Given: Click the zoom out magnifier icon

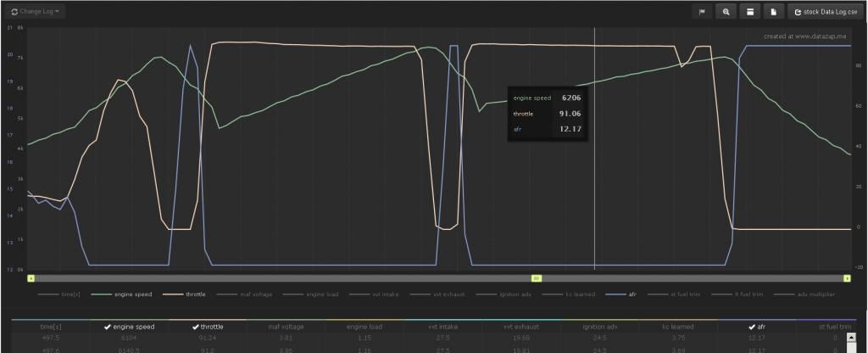Looking at the screenshot, I should point(726,12).
